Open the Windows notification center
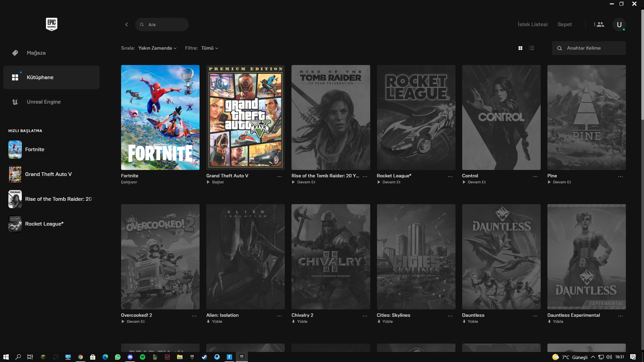Screen dimensions: 644x362 (x=633, y=357)
